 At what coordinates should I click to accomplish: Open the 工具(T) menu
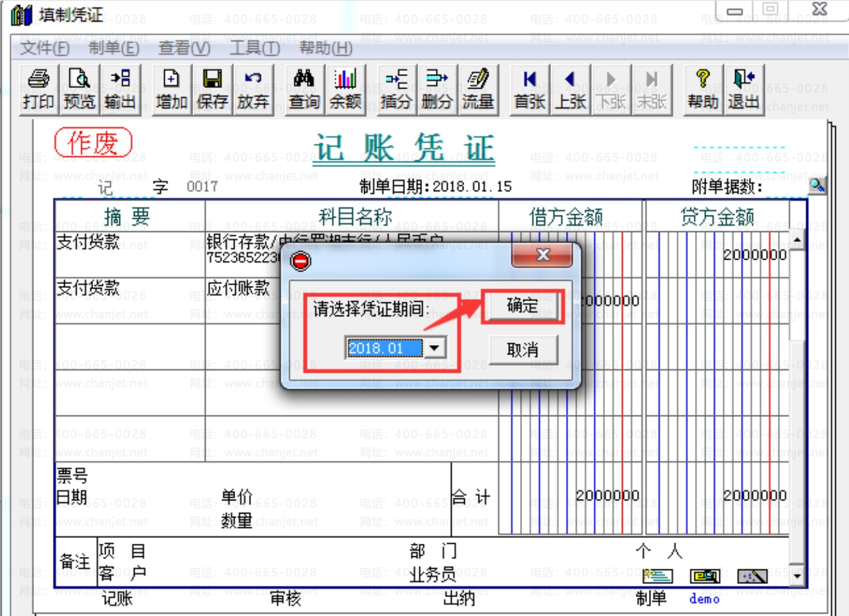255,48
